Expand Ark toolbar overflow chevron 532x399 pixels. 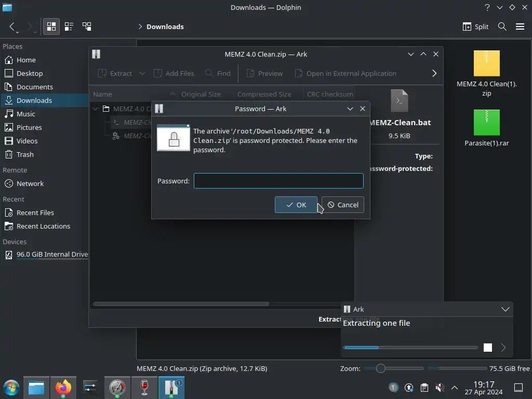click(434, 73)
